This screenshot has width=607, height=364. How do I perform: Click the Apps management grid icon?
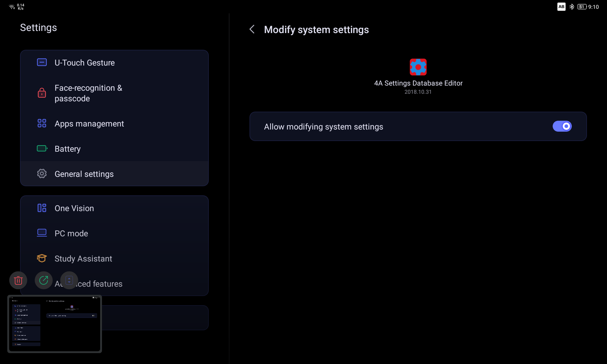coord(42,123)
